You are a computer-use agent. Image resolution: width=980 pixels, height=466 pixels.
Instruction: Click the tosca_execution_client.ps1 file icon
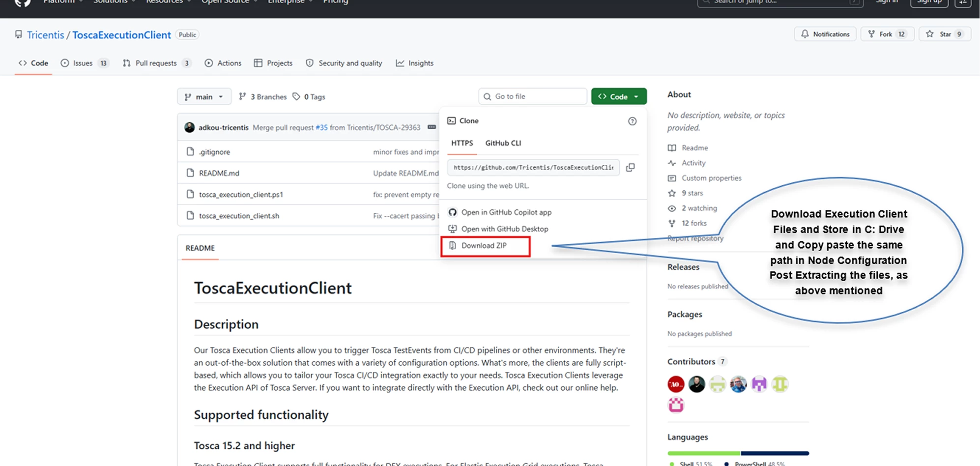[190, 194]
